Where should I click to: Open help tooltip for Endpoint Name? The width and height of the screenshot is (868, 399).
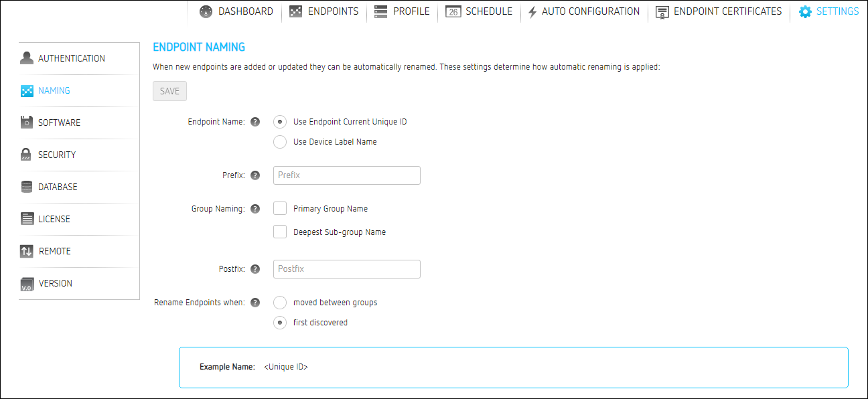tap(255, 122)
